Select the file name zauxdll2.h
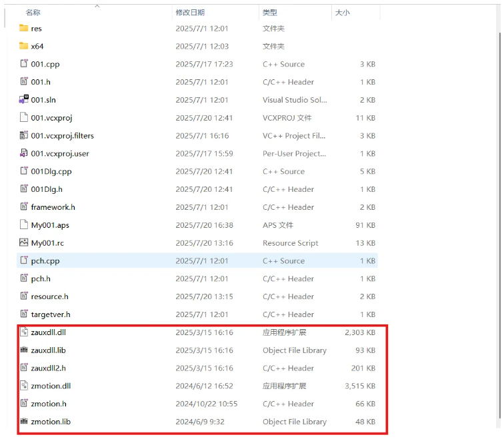Viewport: 504px width, 439px height. [48, 368]
